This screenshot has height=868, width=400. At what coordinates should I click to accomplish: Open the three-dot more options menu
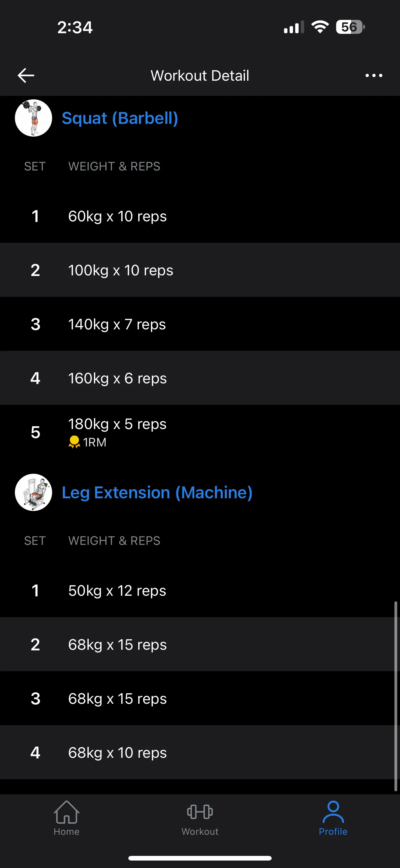[374, 75]
